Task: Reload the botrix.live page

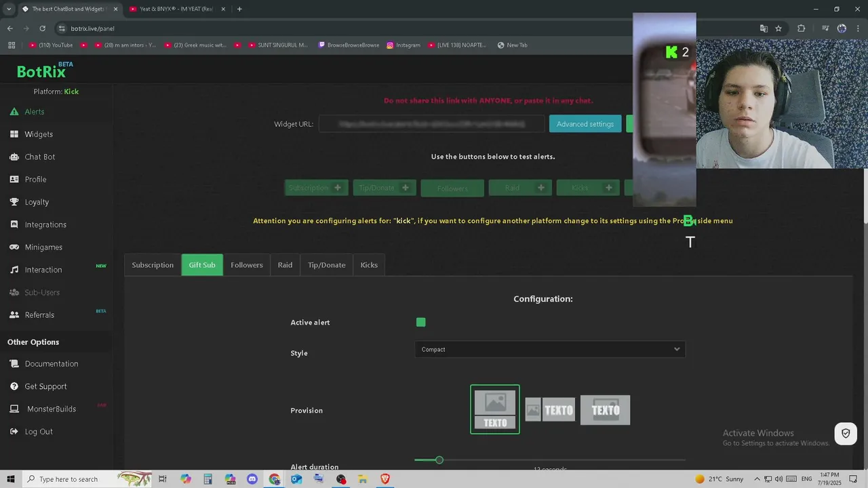Action: [42, 28]
